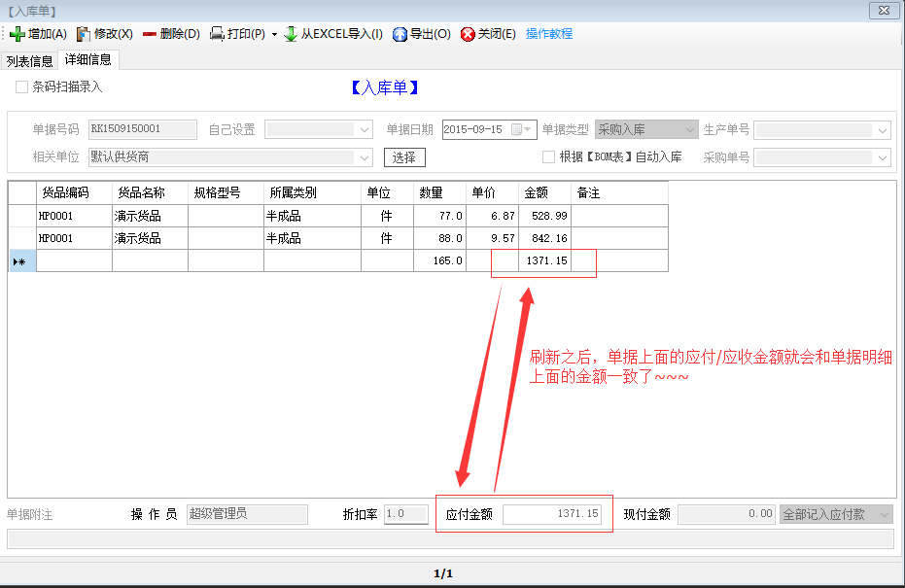Click the red minus 删除(D) icon
Viewport: 905px width, 588px height.
pyautogui.click(x=150, y=34)
